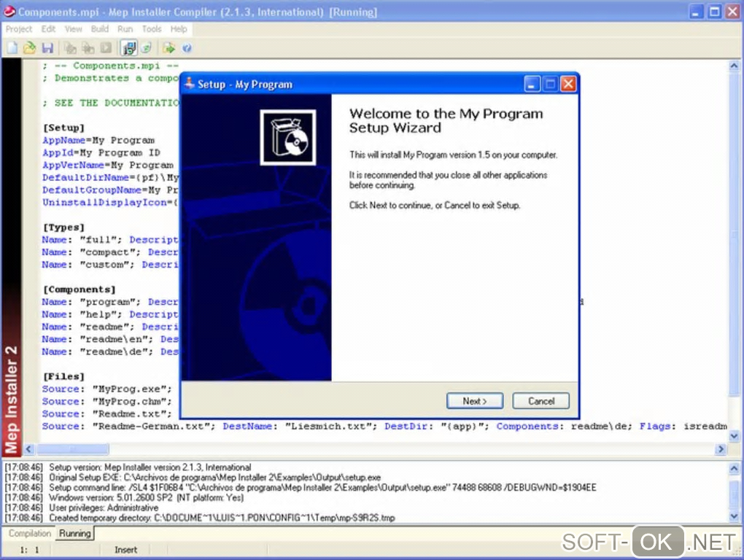Click the "1: 1" cursor position indicator
This screenshot has height=560, width=744.
(29, 550)
